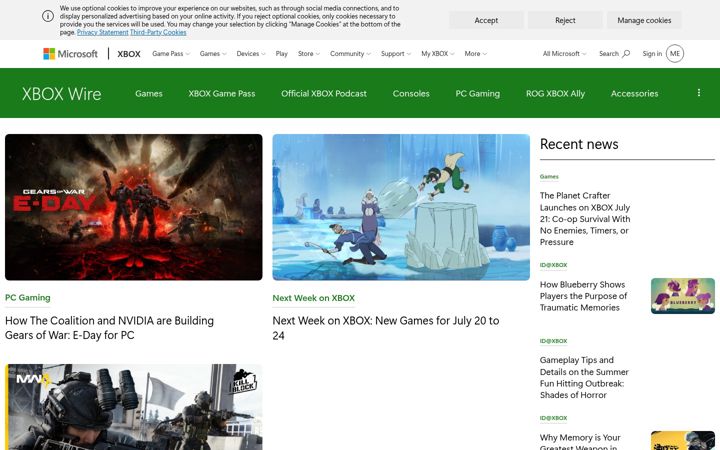
Task: Open the Why Memory article thumbnail
Action: point(683,440)
